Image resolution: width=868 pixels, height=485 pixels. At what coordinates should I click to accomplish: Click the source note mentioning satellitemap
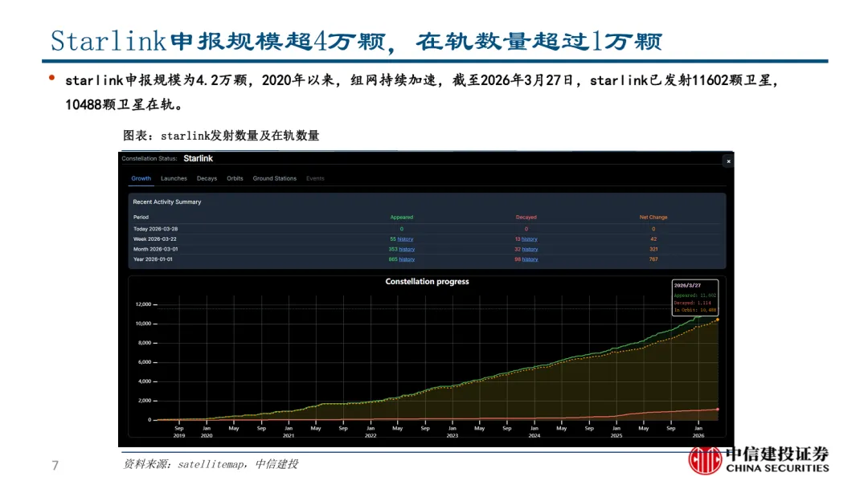point(211,465)
